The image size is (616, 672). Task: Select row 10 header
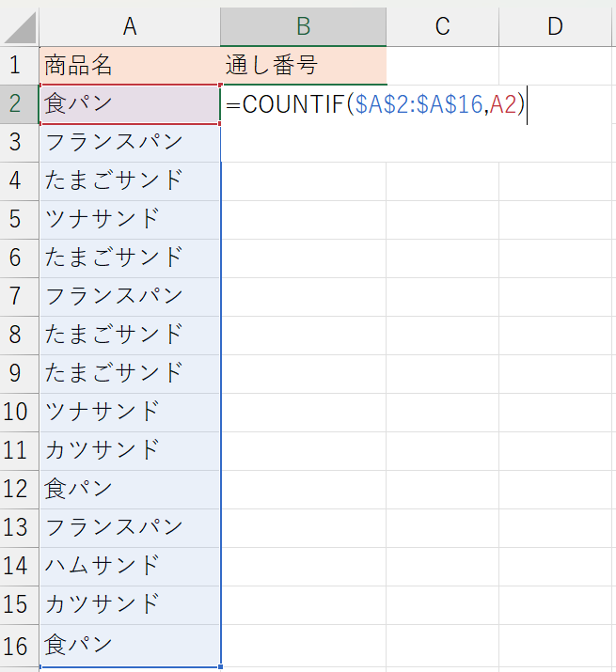pos(20,413)
